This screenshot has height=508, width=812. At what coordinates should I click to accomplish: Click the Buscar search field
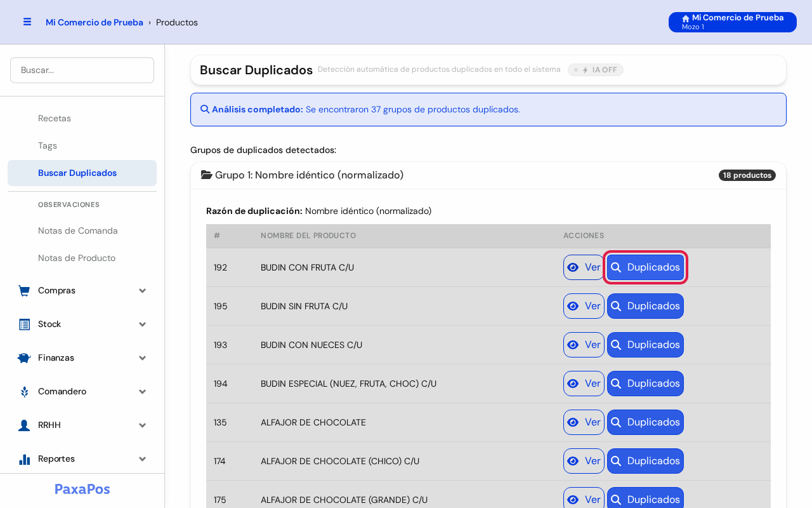82,70
